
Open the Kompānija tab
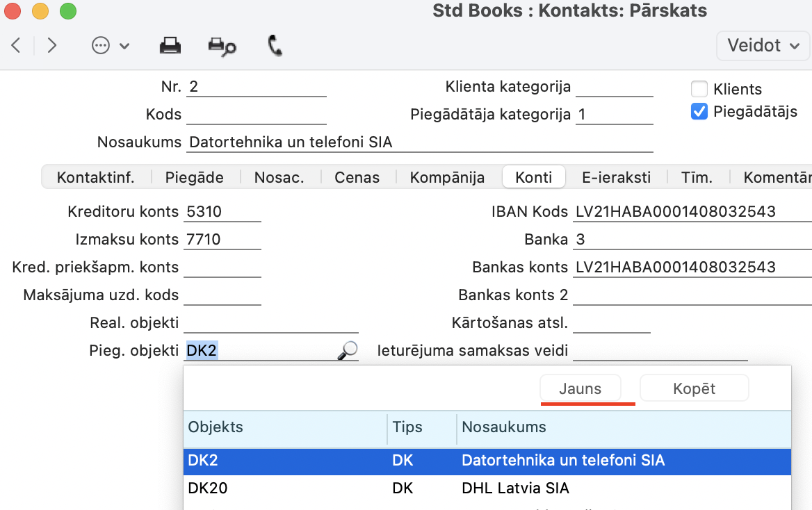[447, 177]
